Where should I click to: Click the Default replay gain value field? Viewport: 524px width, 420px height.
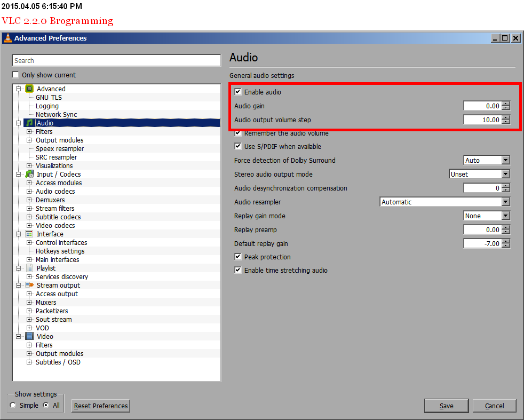(482, 243)
